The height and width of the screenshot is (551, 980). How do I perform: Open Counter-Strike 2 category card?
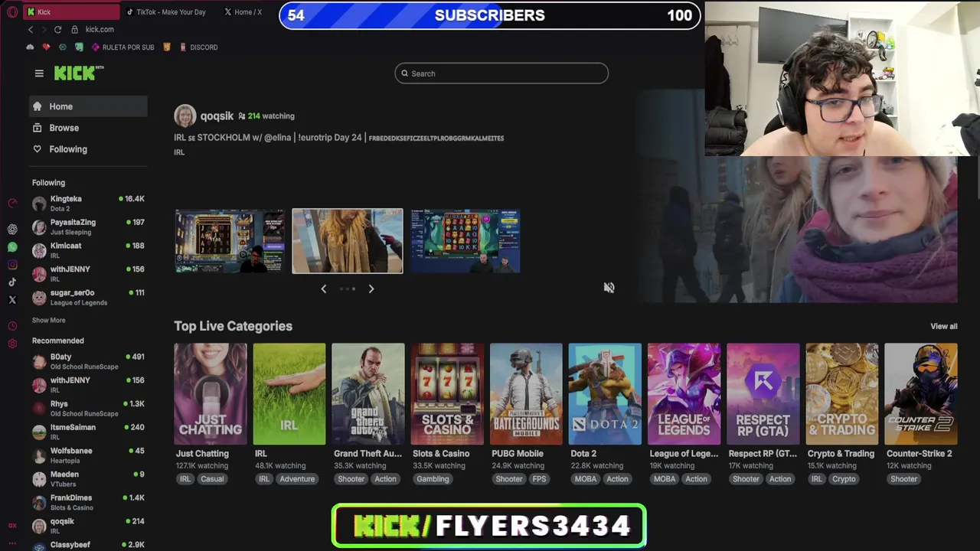(x=920, y=394)
